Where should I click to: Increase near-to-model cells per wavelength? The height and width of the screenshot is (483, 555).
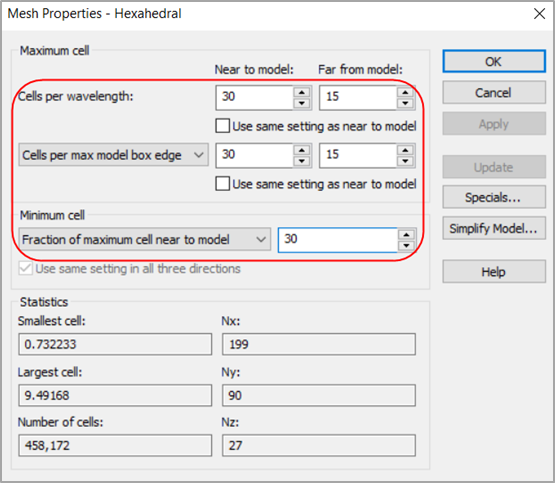click(x=302, y=93)
